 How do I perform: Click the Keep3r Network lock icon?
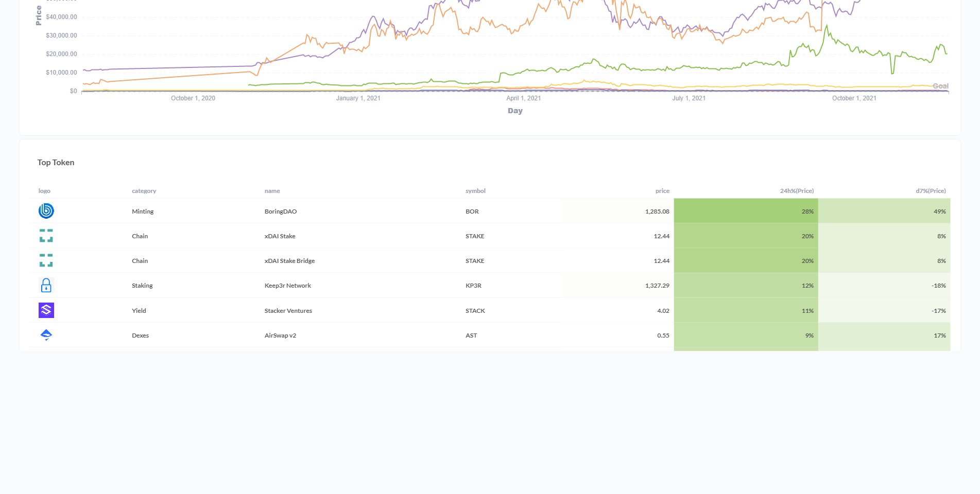[x=46, y=285]
